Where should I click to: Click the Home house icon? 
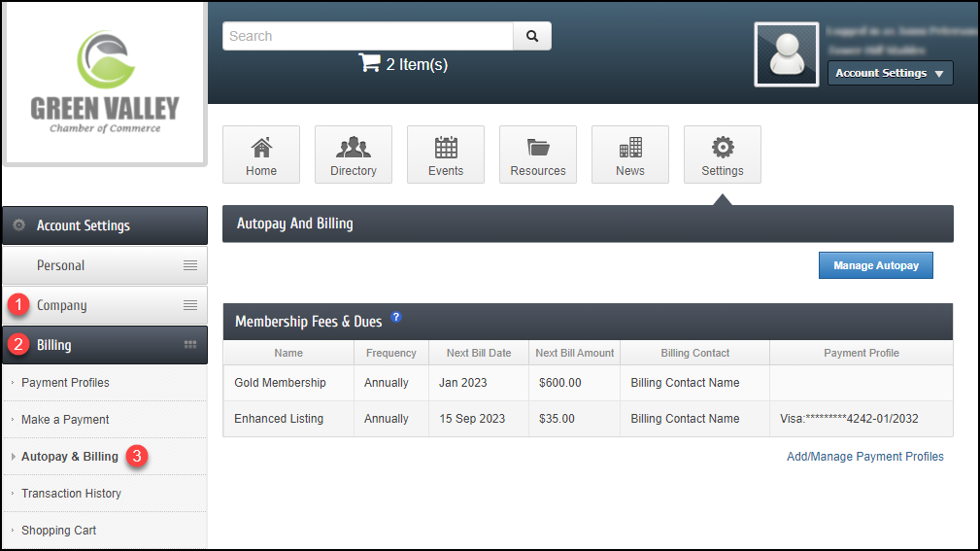coord(261,148)
